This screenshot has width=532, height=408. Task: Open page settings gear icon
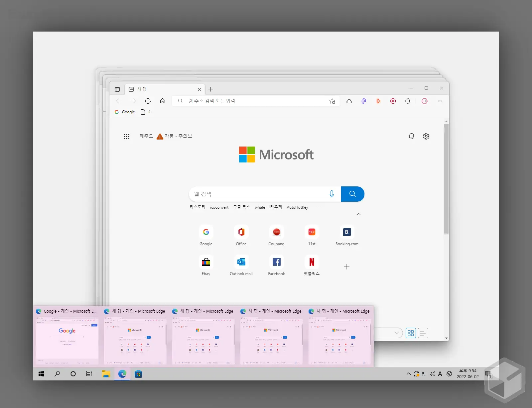(x=426, y=136)
